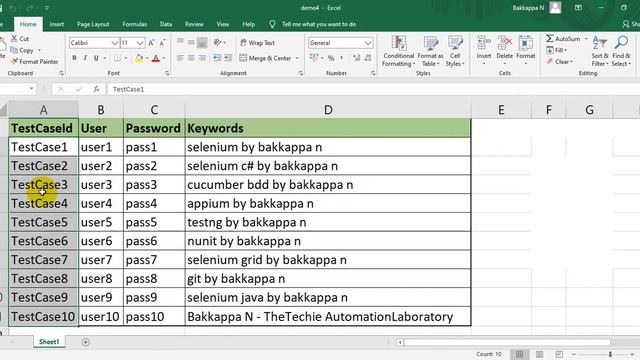Open Cell Styles gallery
The image size is (640, 360).
coord(455,51)
